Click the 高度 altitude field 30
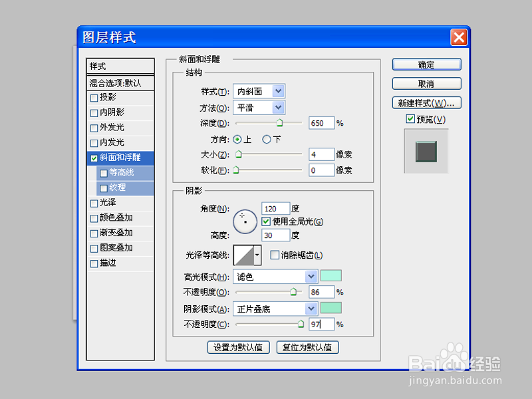Image resolution: width=532 pixels, height=399 pixels. point(275,235)
